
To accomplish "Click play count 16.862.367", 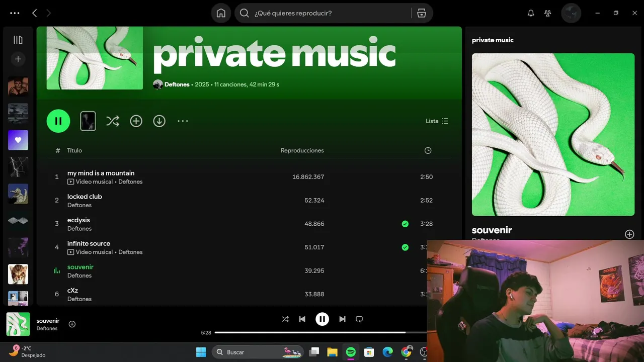I will (308, 177).
